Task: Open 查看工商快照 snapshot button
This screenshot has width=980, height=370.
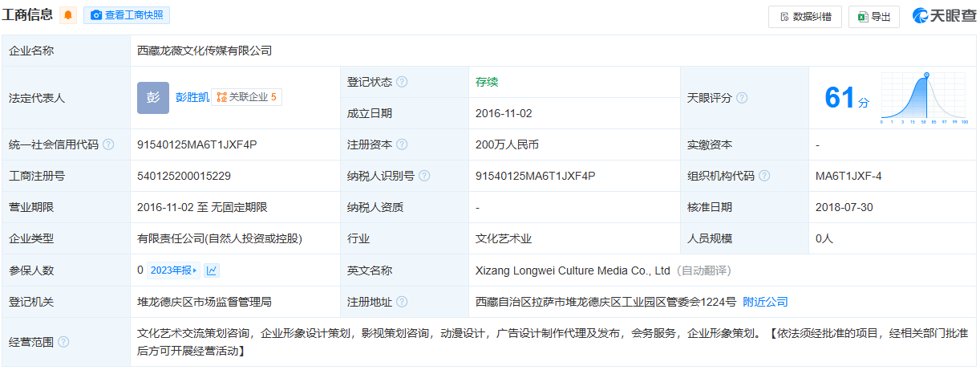Action: pos(127,15)
